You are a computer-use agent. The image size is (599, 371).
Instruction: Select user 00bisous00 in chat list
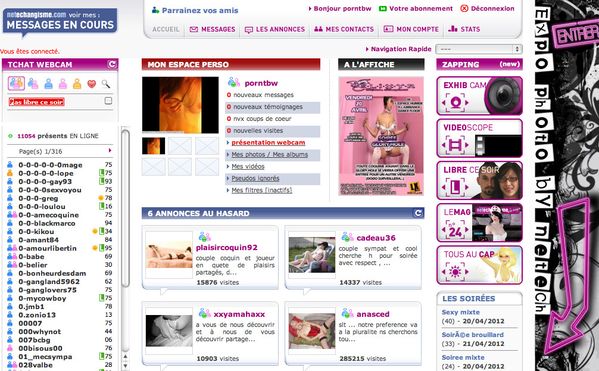[x=40, y=348]
